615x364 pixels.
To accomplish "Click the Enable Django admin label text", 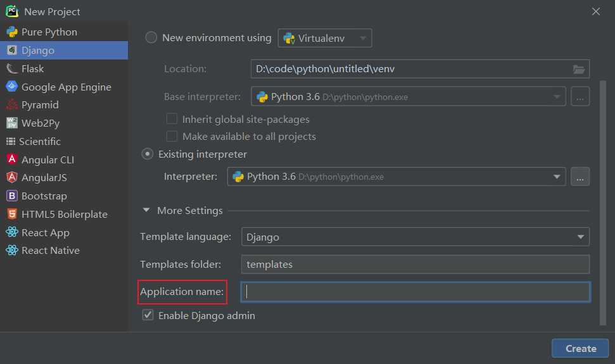I will [x=206, y=315].
